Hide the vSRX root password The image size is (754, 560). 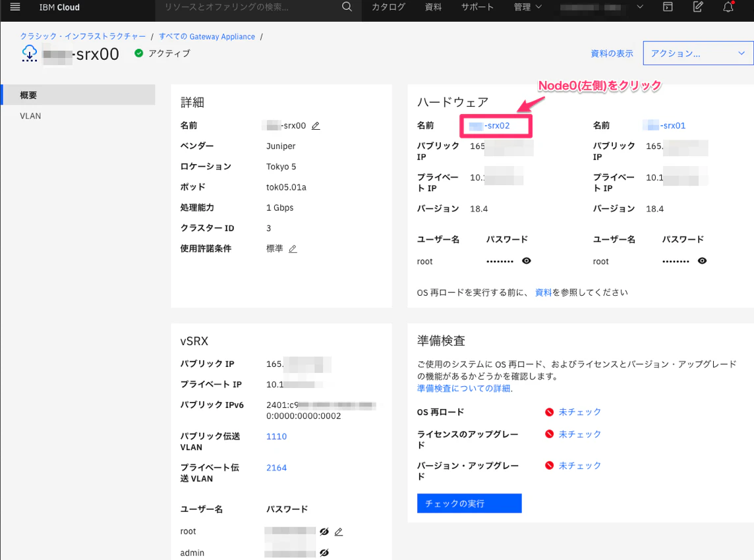(324, 532)
